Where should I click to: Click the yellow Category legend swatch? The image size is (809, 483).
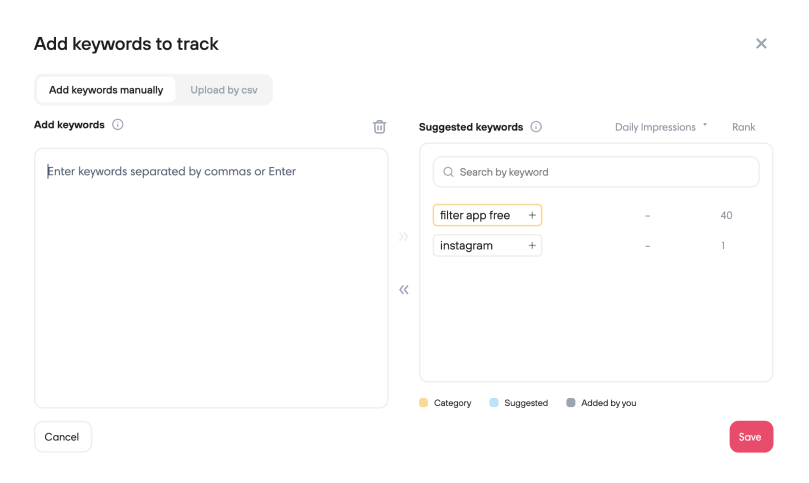[424, 403]
